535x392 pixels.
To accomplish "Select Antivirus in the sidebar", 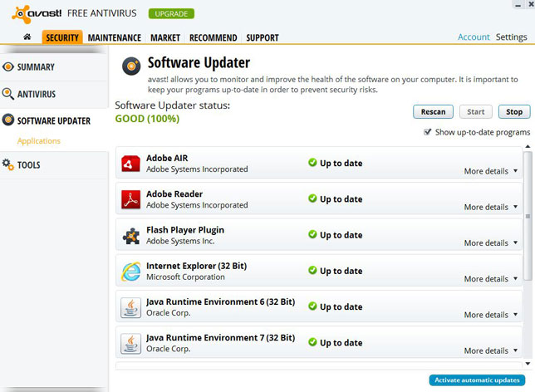I will click(54, 94).
